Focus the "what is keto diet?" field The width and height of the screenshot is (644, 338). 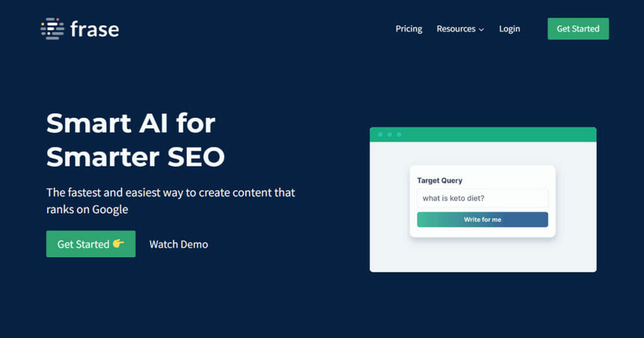[482, 199]
